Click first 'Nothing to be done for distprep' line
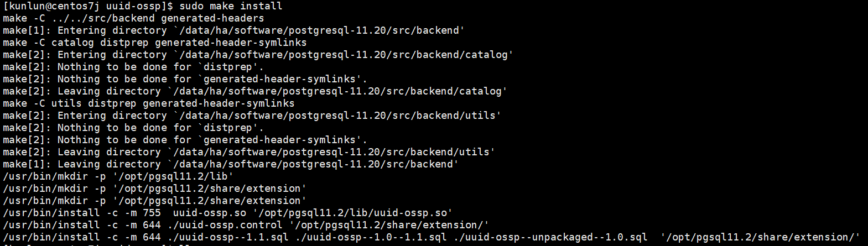 click(133, 67)
